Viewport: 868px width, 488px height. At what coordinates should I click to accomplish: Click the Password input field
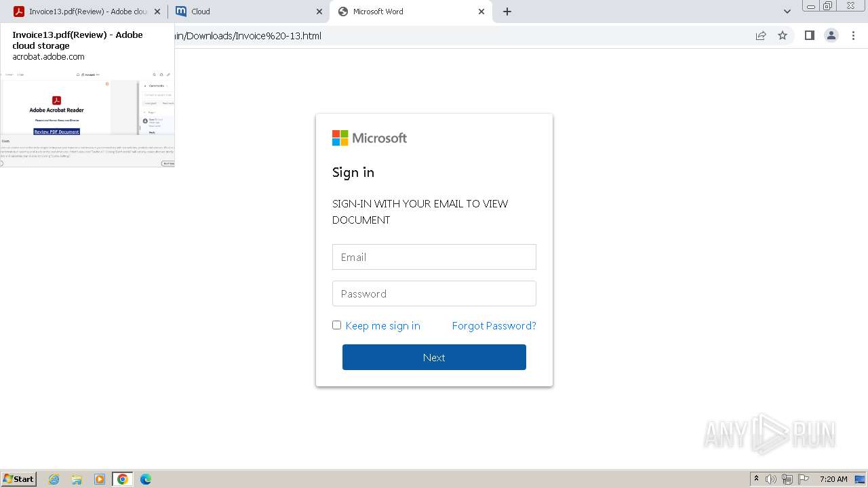pos(434,293)
